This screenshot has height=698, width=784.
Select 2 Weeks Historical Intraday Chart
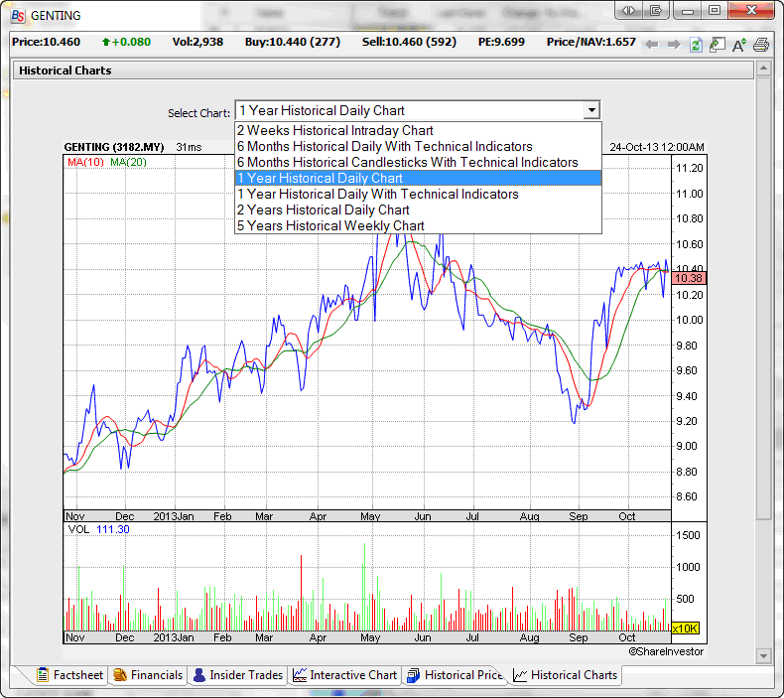point(418,131)
